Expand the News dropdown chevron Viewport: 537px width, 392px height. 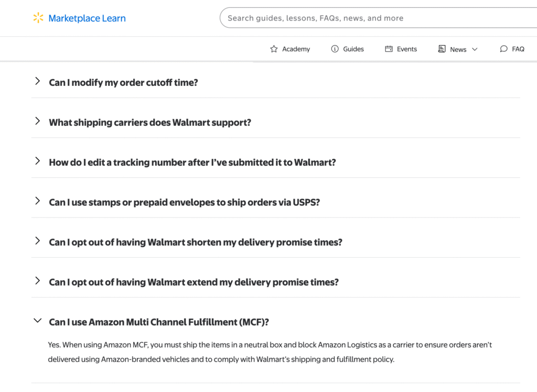pyautogui.click(x=475, y=49)
